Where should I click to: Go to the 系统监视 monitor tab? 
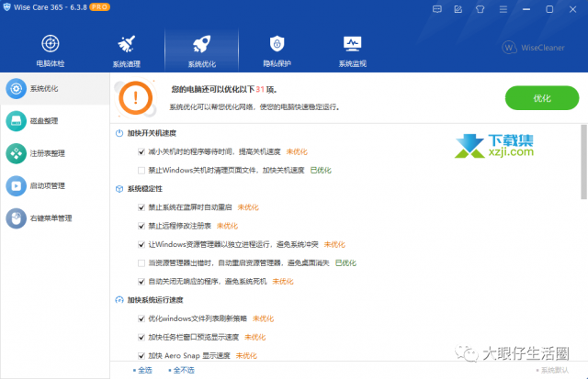(x=353, y=51)
